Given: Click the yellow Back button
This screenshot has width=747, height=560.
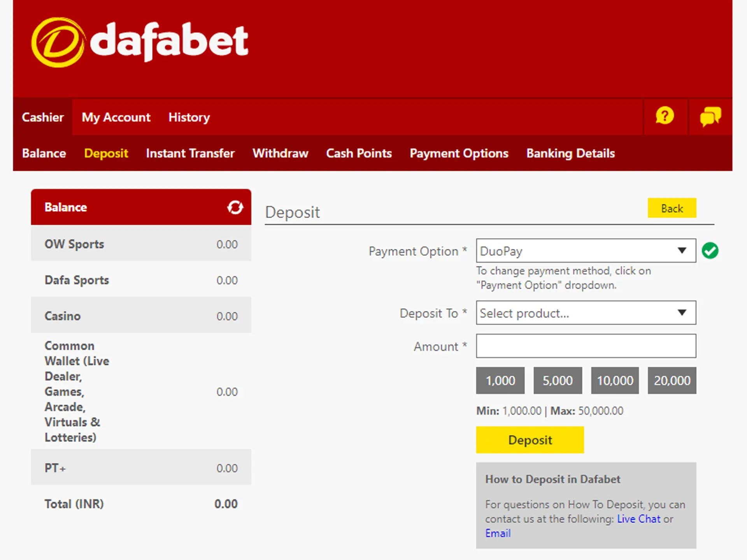Looking at the screenshot, I should click(672, 208).
